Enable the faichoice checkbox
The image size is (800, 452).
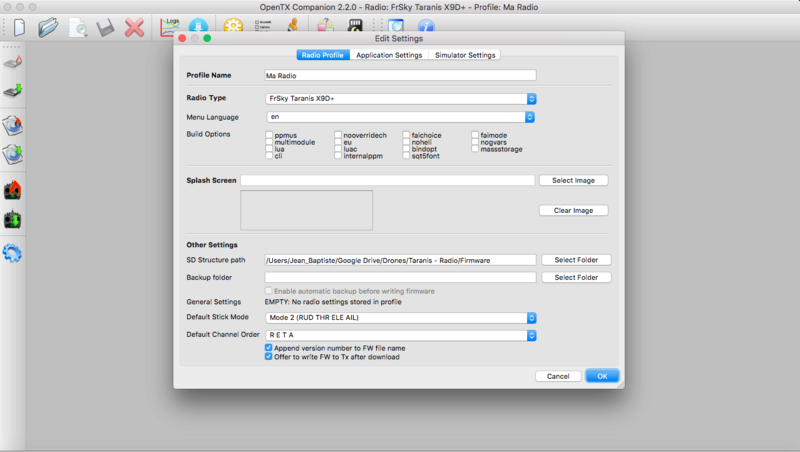406,135
